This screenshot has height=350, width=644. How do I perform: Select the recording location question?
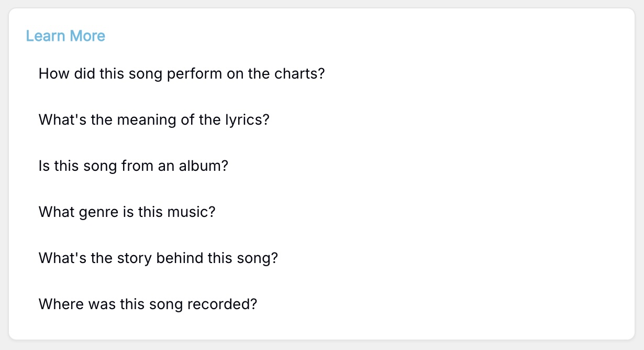coord(147,304)
